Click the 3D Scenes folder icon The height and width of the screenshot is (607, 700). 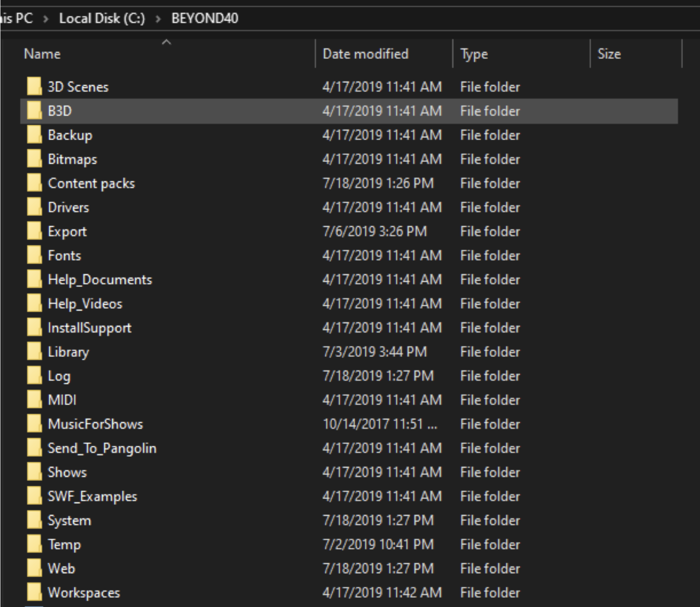pos(34,87)
